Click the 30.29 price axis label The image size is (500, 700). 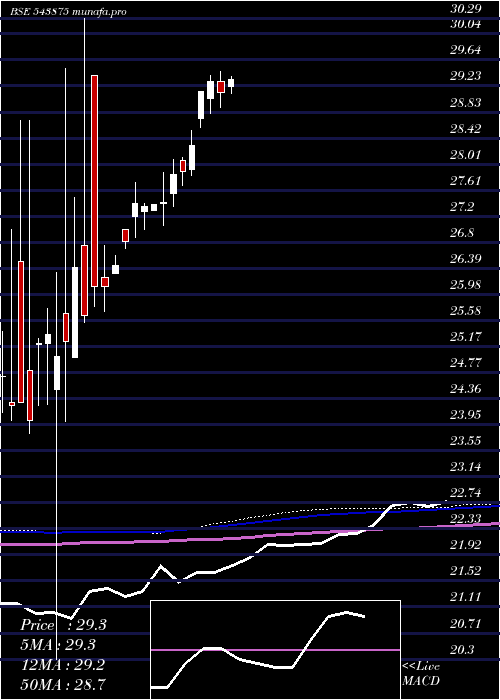[x=465, y=8]
